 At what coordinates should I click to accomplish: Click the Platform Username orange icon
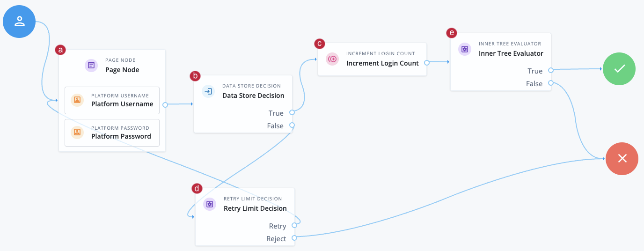click(x=77, y=100)
